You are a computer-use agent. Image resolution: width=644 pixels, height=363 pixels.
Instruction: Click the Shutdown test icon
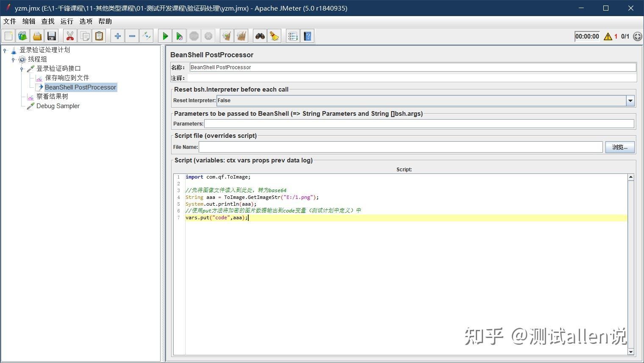(x=208, y=36)
